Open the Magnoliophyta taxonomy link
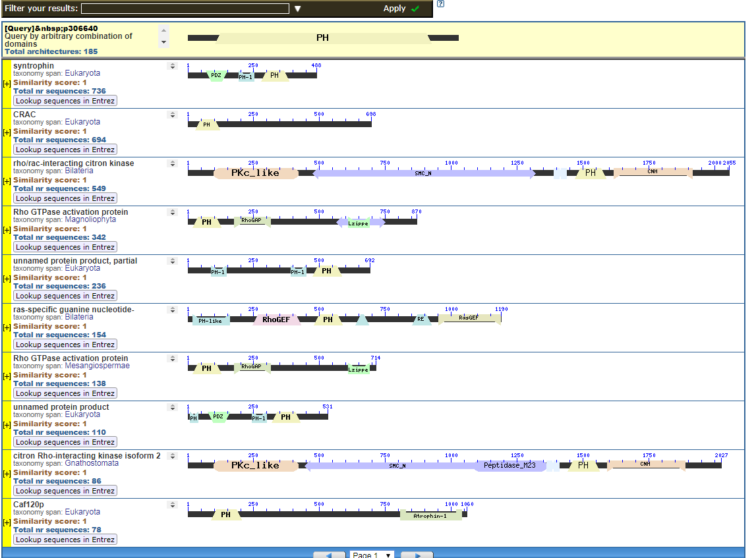The image size is (756, 558). [x=90, y=219]
